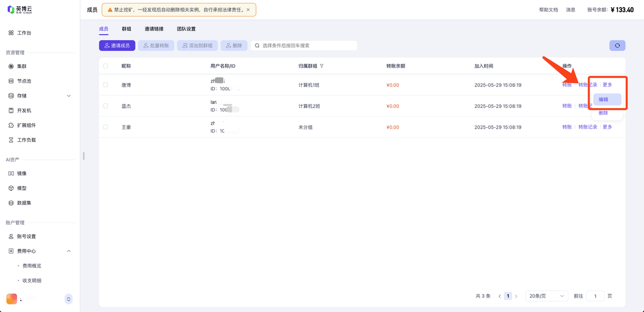Collapse the 费用中心 billing section
The image size is (644, 312).
(x=69, y=251)
